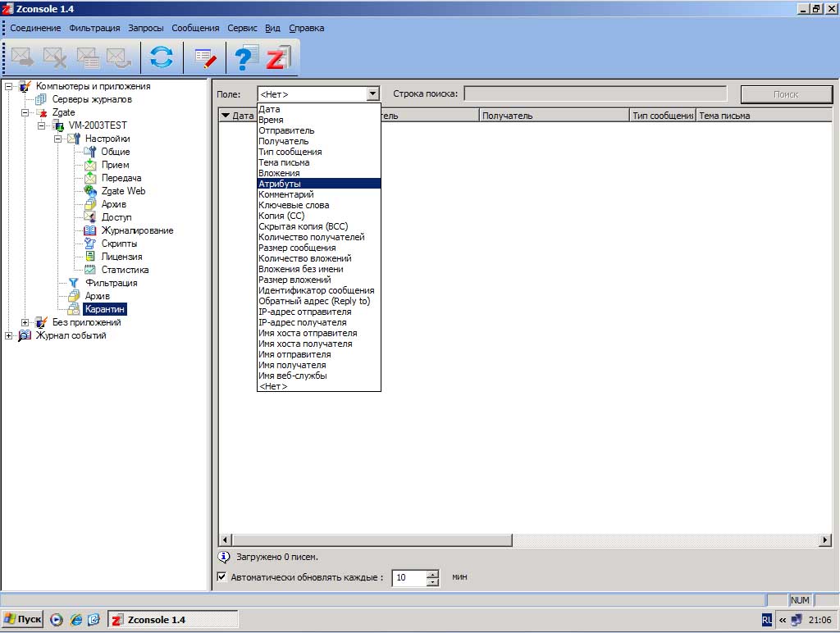The image size is (840, 633).
Task: Collapse the Компьютеры и приложения root node
Action: 8,86
